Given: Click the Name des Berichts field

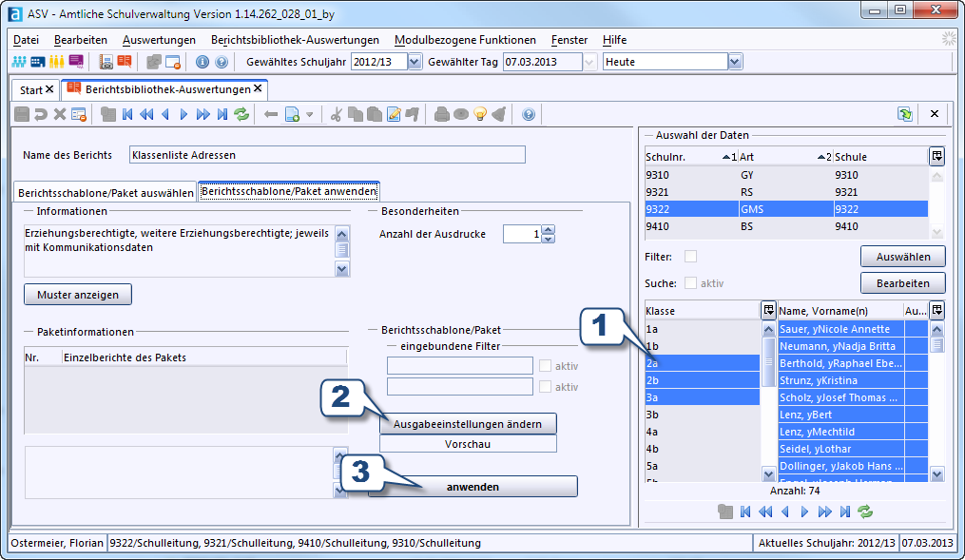Looking at the screenshot, I should click(x=327, y=155).
